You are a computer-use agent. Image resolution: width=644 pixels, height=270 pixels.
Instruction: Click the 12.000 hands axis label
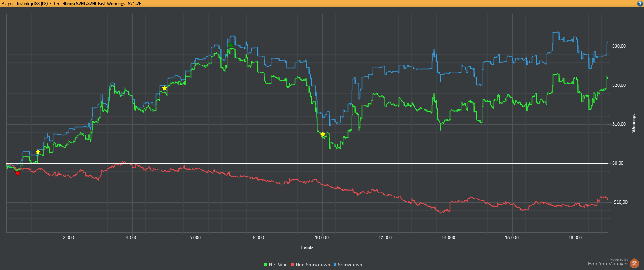point(385,237)
